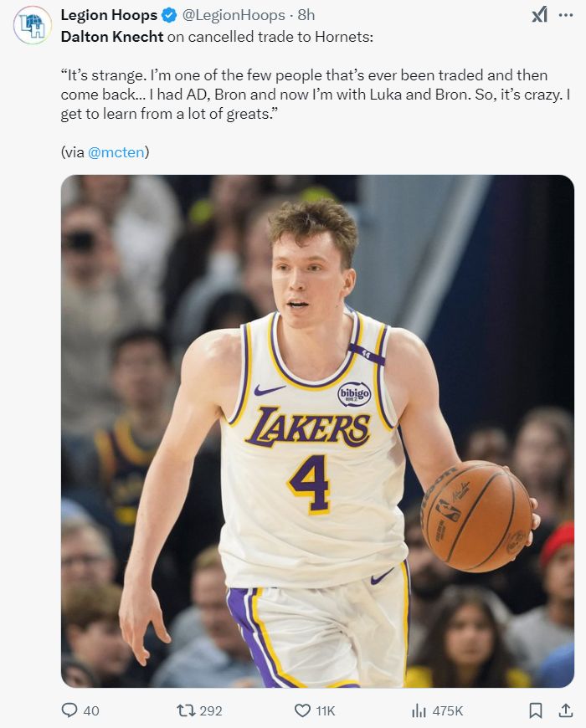586x728 pixels.
Task: Open the view analytics bar-chart icon
Action: [418, 710]
